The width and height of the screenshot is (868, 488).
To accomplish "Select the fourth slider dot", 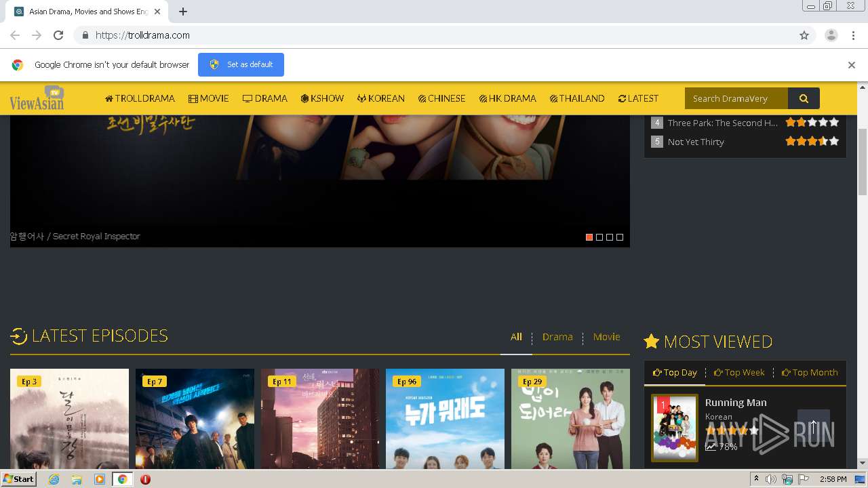I will point(620,237).
